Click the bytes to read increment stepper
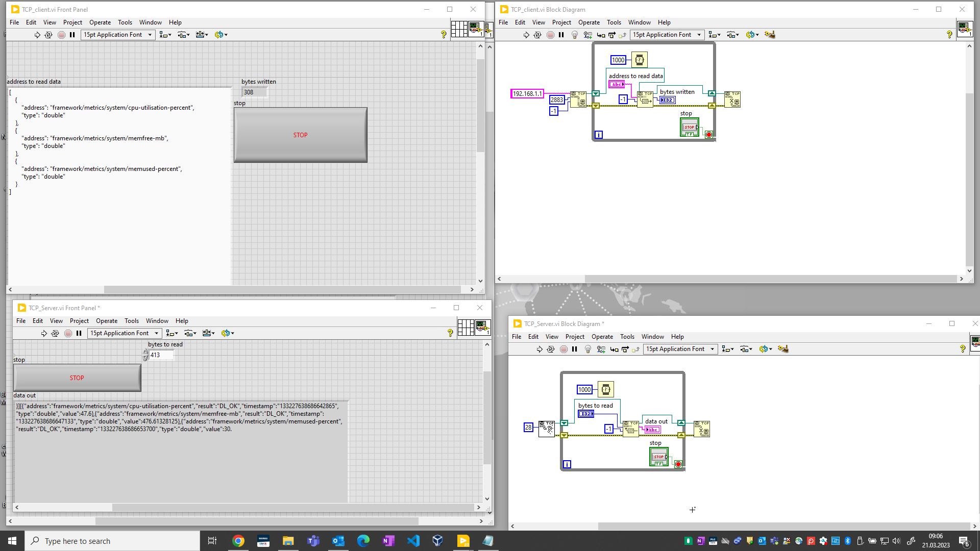 tap(145, 352)
